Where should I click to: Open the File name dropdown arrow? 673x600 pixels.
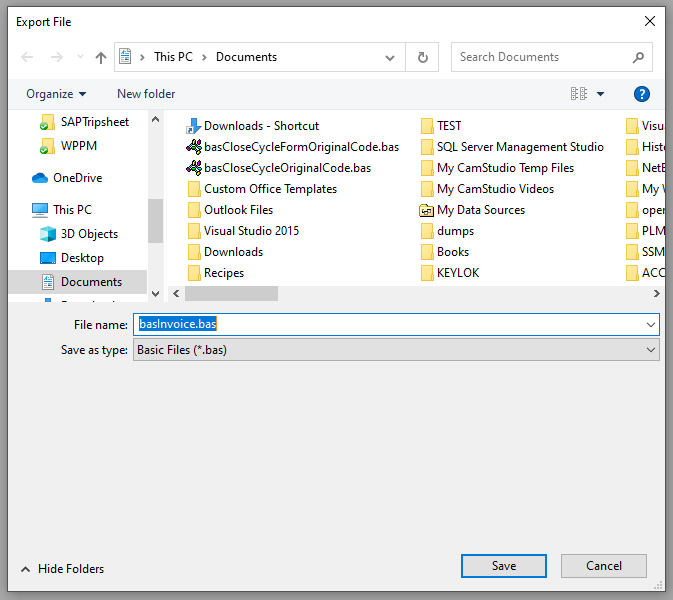pos(651,325)
